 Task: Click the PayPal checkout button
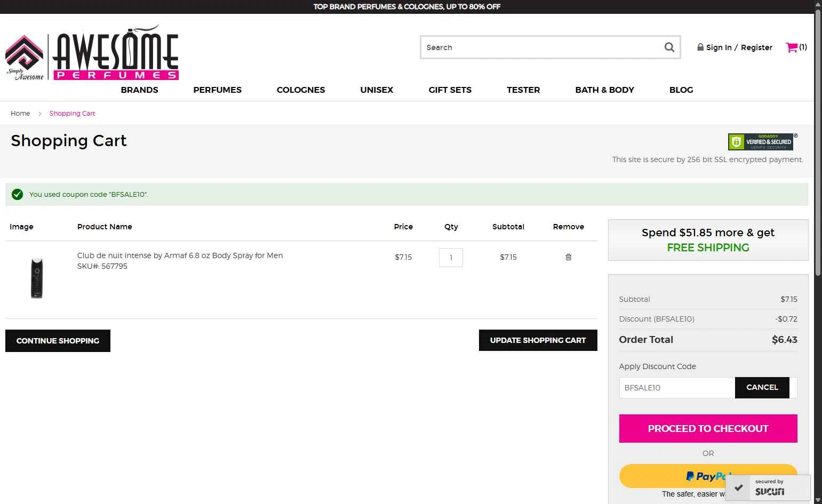(708, 476)
